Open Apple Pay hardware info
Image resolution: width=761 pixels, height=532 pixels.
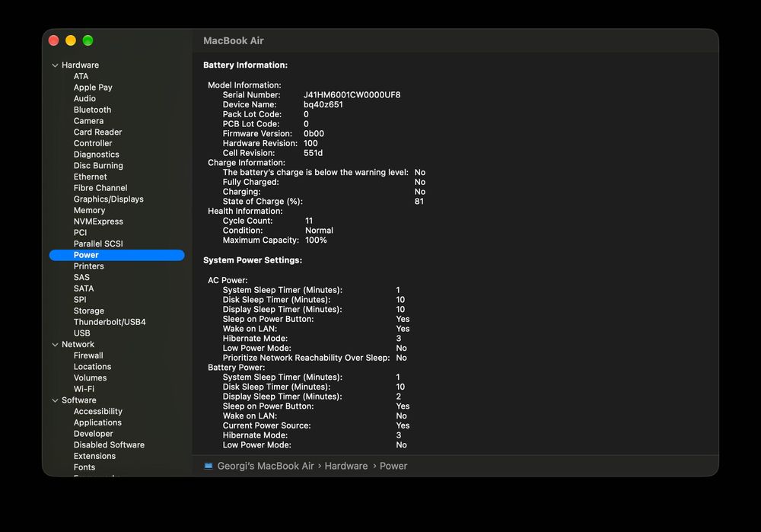(93, 88)
